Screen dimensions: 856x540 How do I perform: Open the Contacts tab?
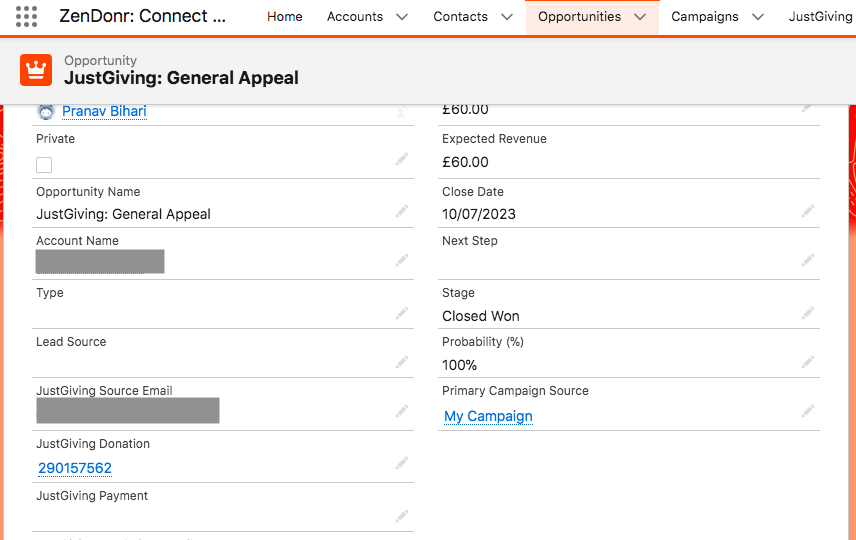(460, 17)
